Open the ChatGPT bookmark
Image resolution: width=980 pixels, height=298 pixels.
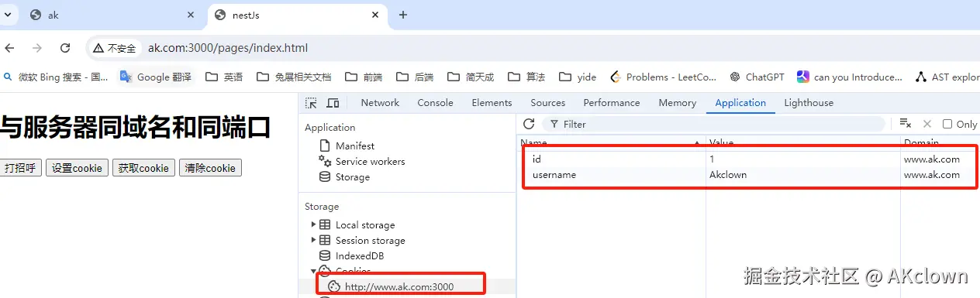(x=757, y=77)
